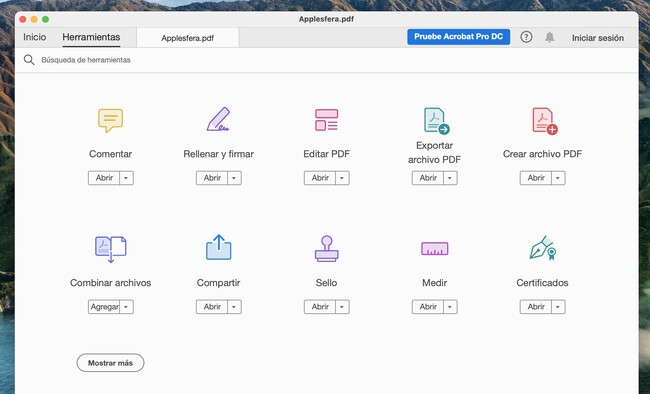Click Abrir under Crear archivo PDF
This screenshot has width=650, height=394.
tap(536, 178)
